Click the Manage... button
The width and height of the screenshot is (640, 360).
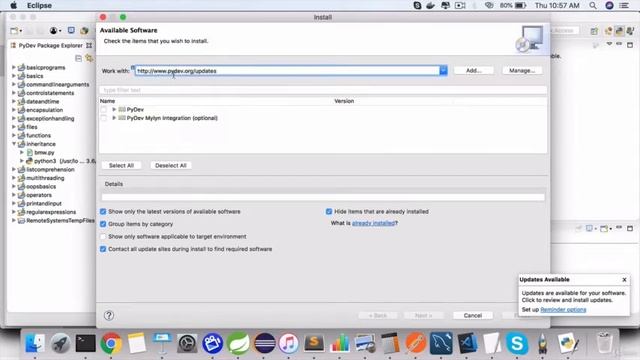[522, 71]
